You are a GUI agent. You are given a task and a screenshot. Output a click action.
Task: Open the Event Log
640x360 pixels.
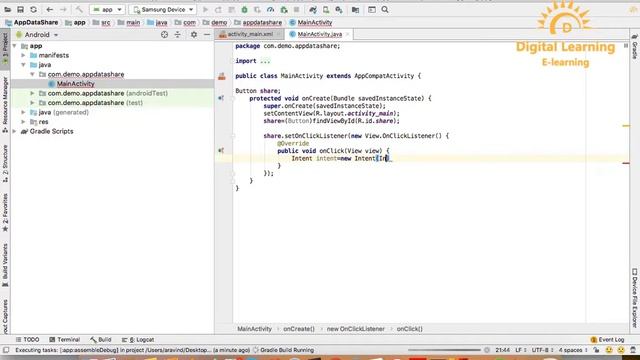[x=607, y=340]
